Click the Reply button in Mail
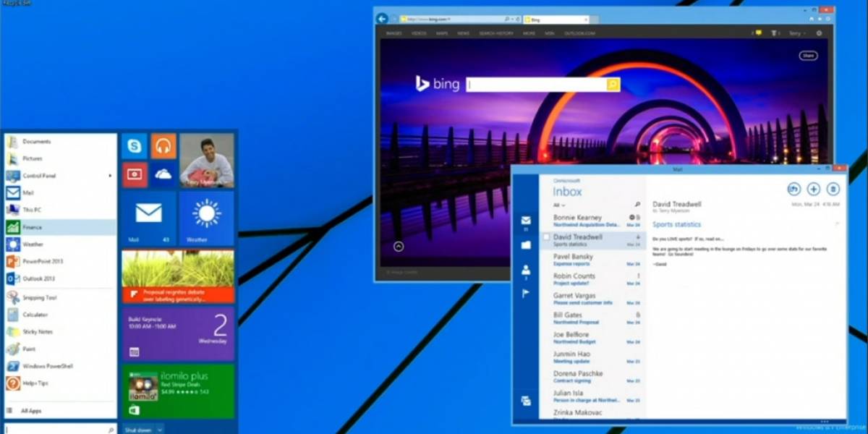 pyautogui.click(x=793, y=189)
